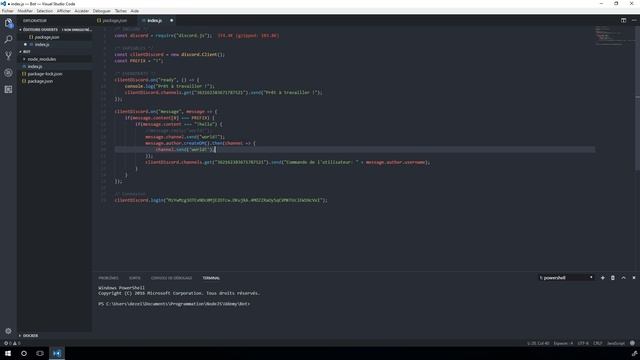Switch to the Sortie panel tab

tap(135, 278)
